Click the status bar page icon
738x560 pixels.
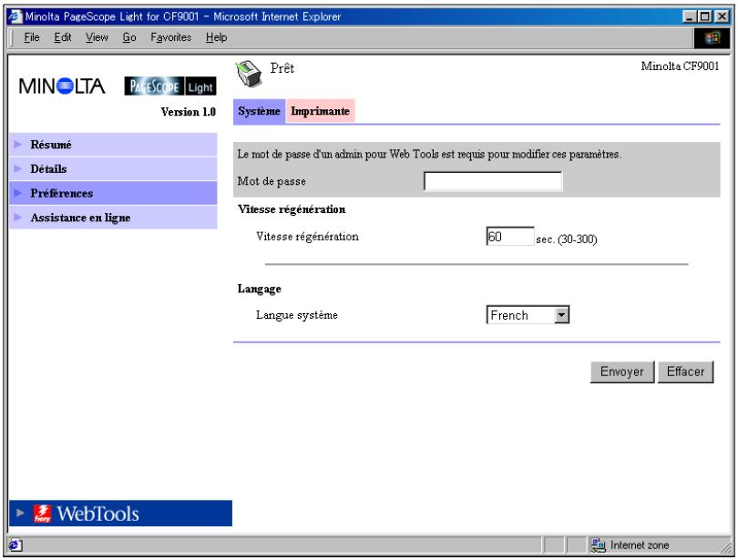15,545
